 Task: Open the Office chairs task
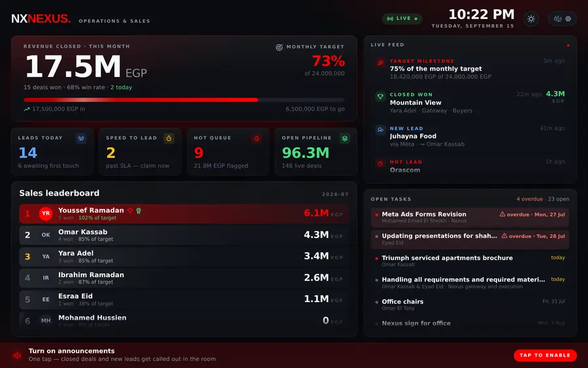coord(470,304)
